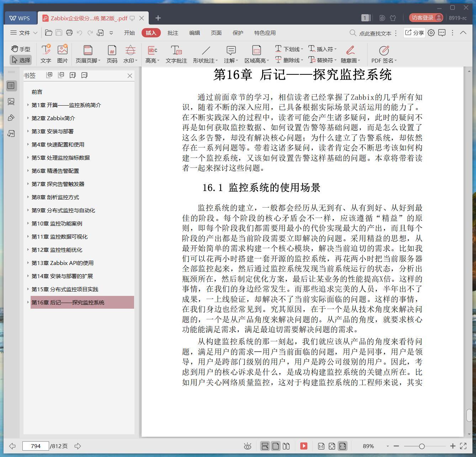
Task: Jump to 第3章 安装与部署
Action: (52, 131)
